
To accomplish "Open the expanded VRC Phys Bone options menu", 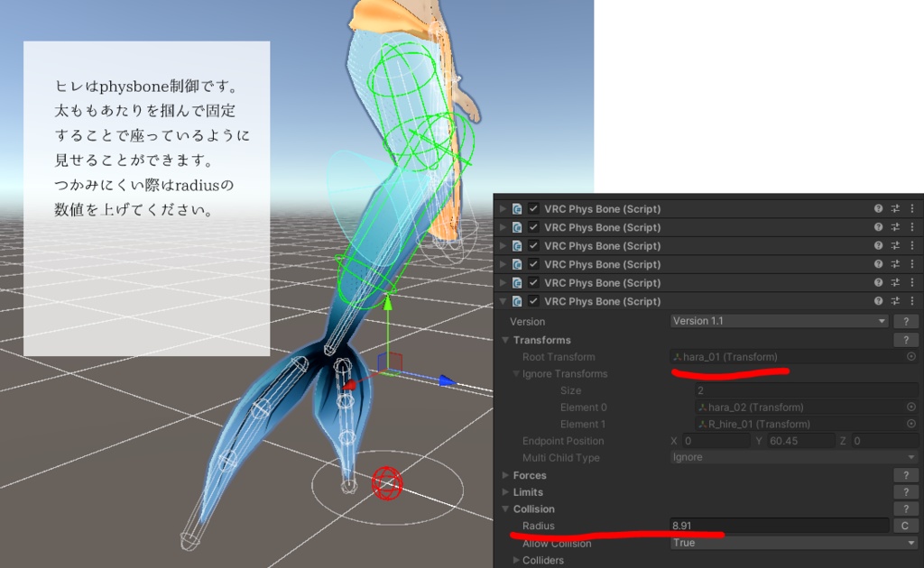I will [x=912, y=301].
